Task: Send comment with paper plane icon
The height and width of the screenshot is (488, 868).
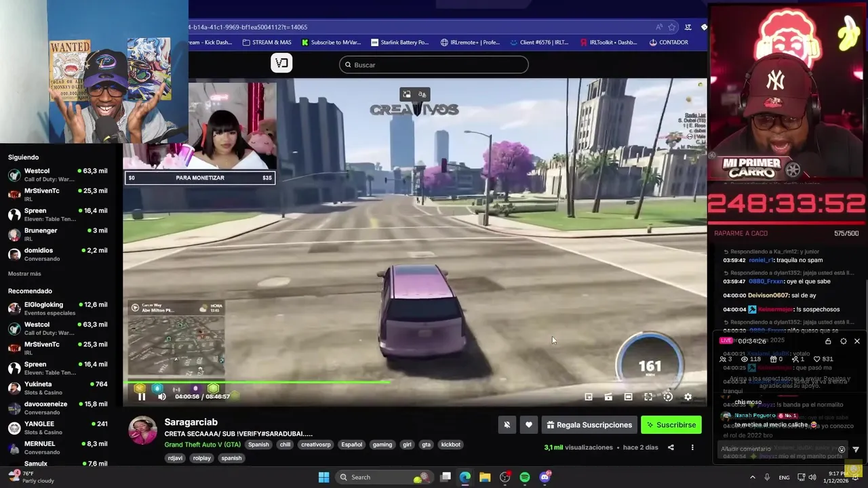Action: pos(856,449)
